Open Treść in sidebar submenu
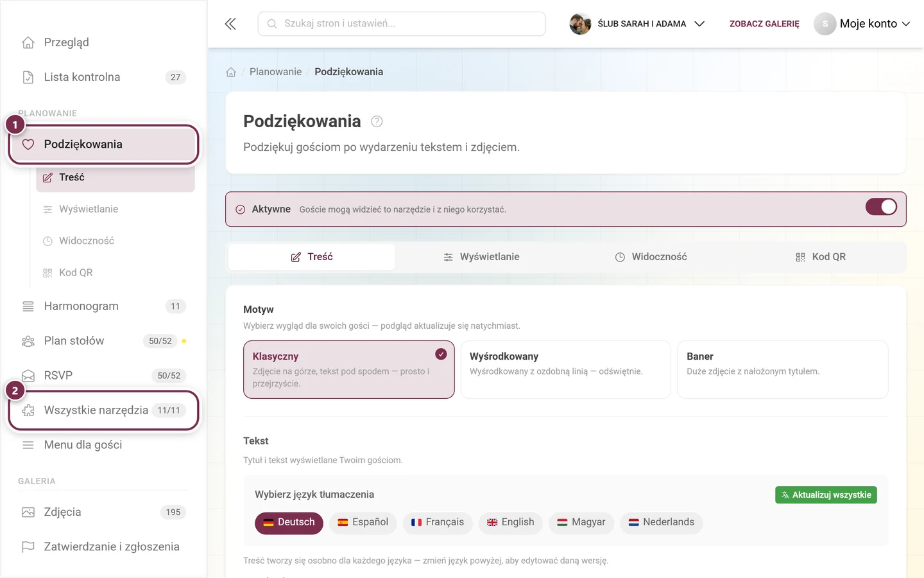The height and width of the screenshot is (578, 924). [x=116, y=177]
